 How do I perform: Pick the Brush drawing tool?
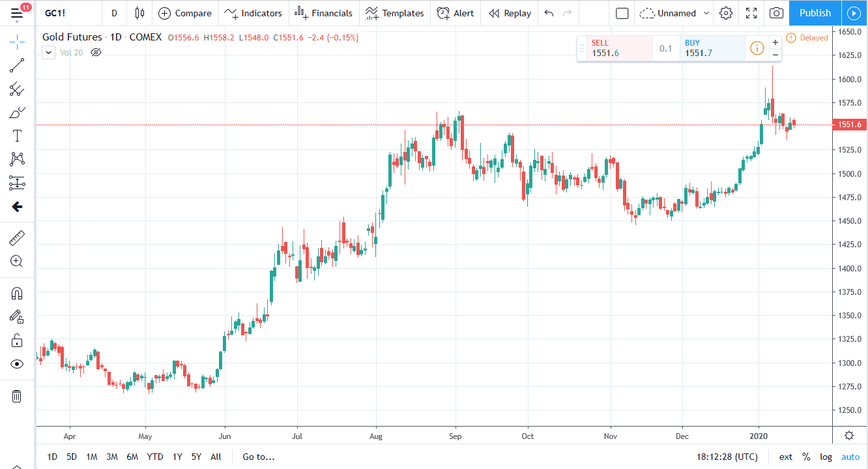[16, 112]
